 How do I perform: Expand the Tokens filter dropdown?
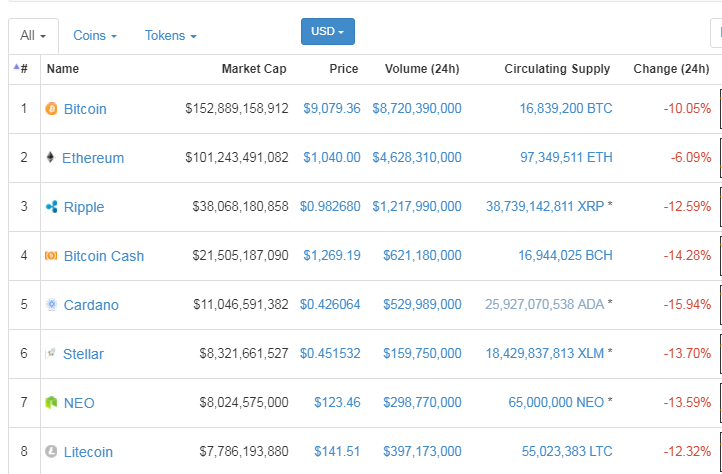(170, 36)
